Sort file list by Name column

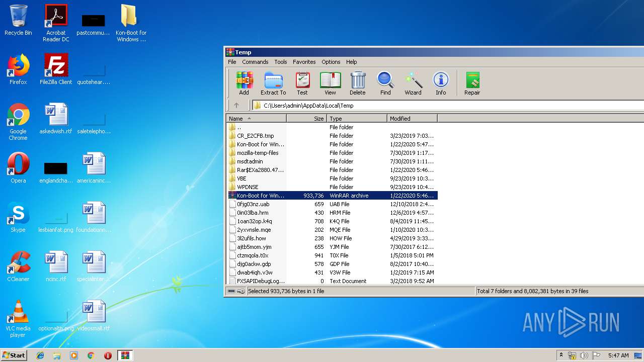256,119
